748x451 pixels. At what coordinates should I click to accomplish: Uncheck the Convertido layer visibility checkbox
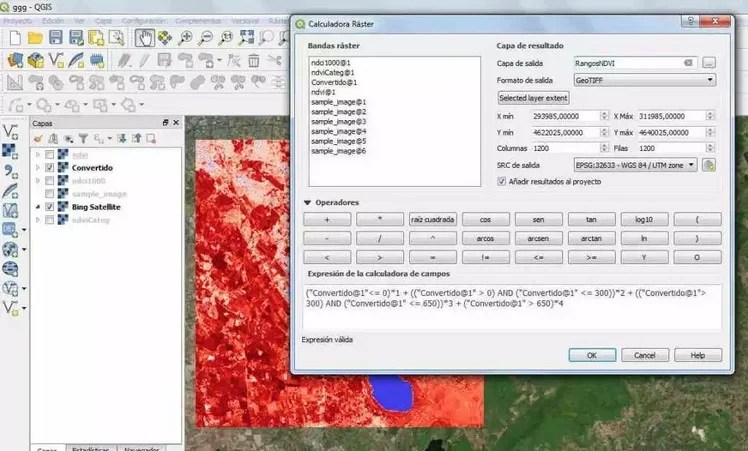click(x=49, y=168)
